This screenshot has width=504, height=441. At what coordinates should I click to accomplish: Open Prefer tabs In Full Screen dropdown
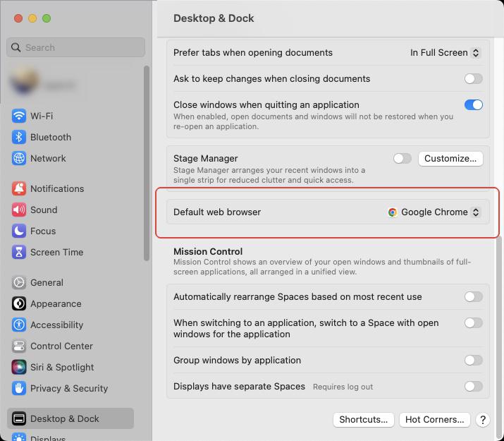(x=445, y=53)
